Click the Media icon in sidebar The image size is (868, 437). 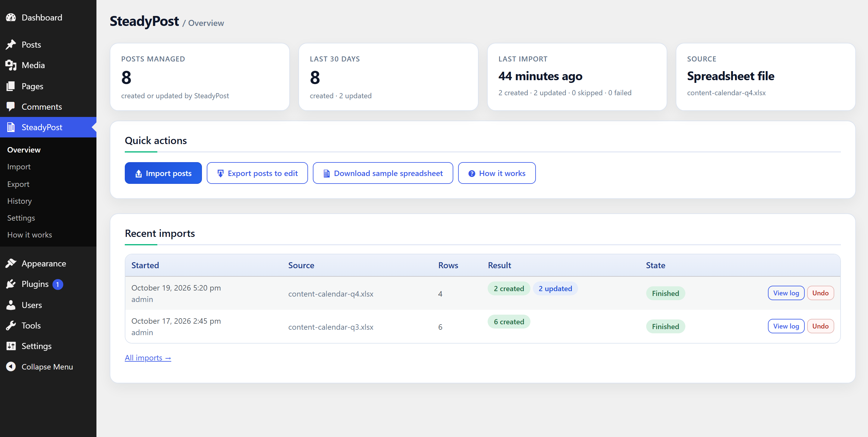point(11,65)
